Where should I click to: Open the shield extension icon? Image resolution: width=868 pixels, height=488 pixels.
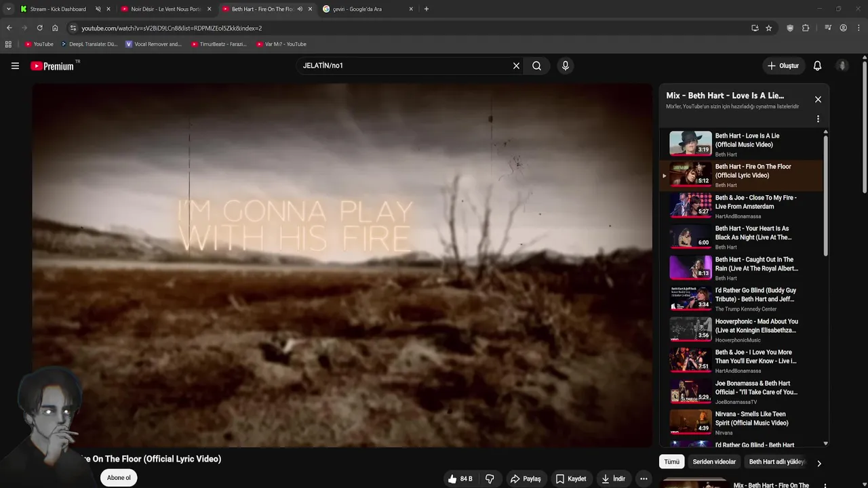(790, 28)
